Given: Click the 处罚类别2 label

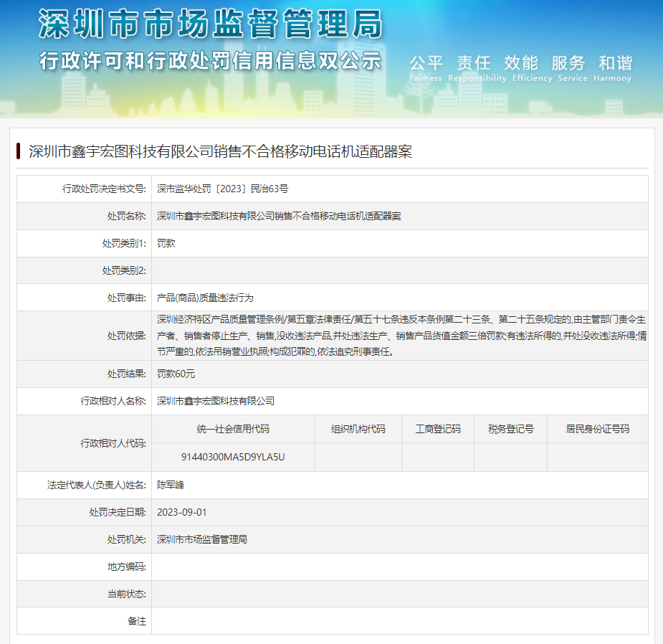Looking at the screenshot, I should 124,270.
